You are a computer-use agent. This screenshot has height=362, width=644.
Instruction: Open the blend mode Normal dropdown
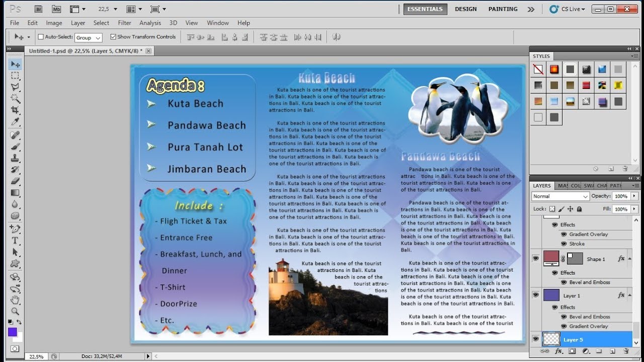(560, 196)
